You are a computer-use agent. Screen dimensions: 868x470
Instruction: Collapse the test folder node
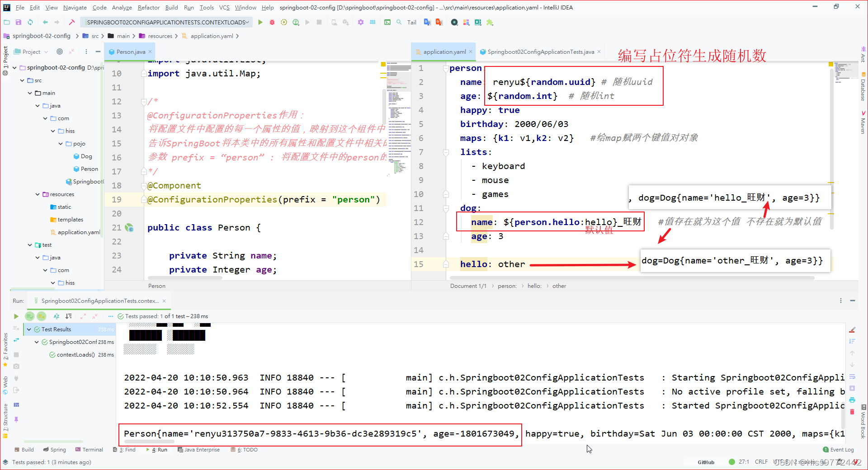coord(30,245)
